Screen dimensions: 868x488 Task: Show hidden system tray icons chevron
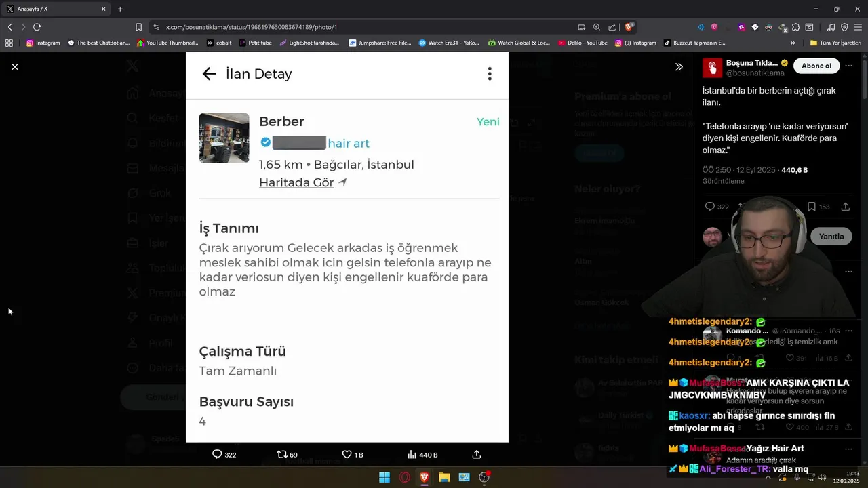point(768,477)
